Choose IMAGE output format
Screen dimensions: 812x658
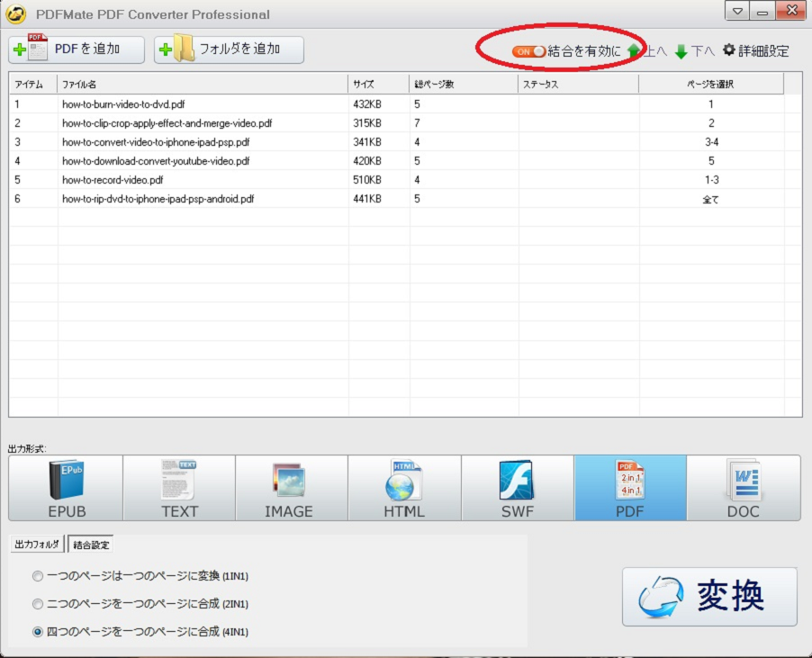(292, 488)
